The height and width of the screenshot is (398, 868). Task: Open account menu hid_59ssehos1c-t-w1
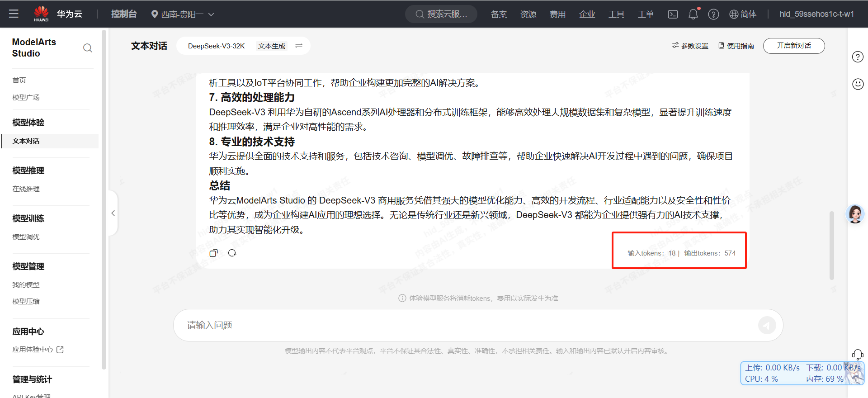tap(816, 14)
